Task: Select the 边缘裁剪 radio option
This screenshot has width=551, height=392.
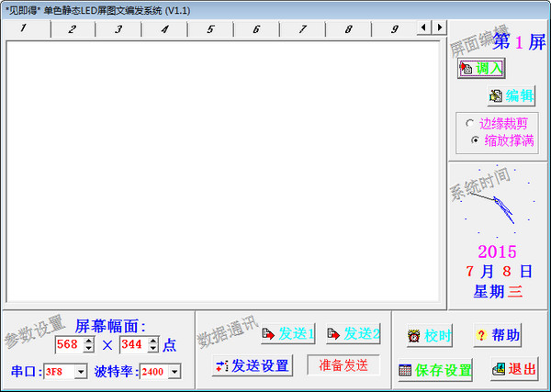Action: click(471, 123)
